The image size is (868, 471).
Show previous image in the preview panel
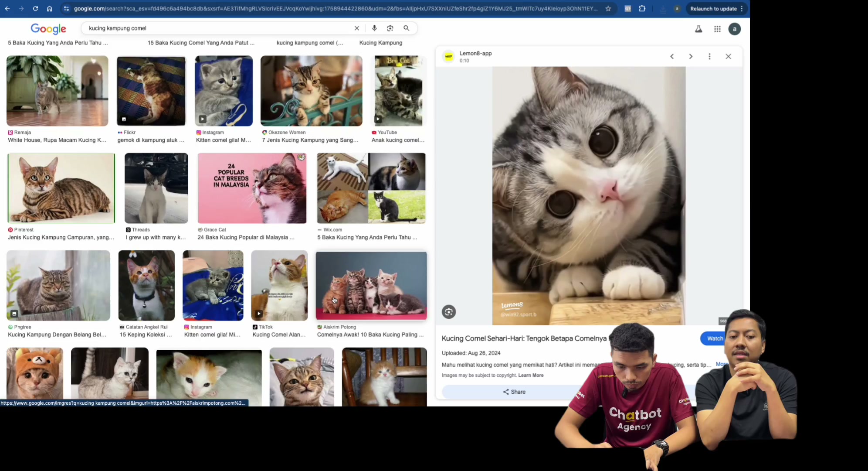[x=672, y=57]
